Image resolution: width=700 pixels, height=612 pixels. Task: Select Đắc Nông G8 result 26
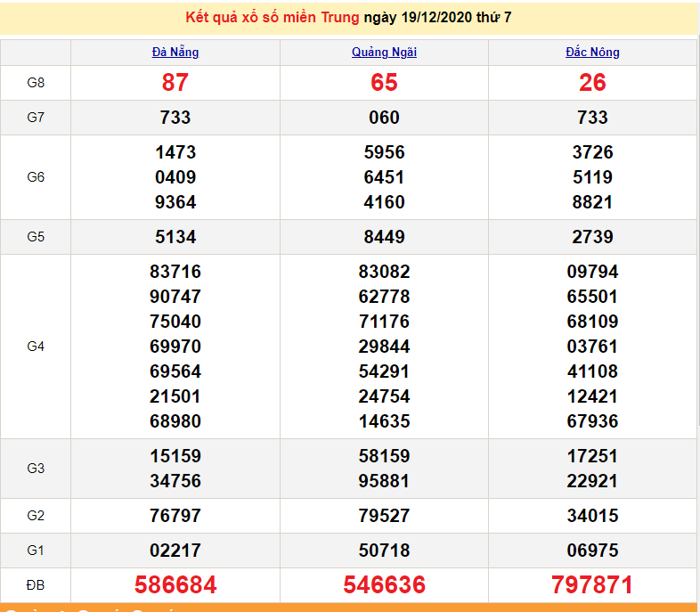(x=592, y=83)
